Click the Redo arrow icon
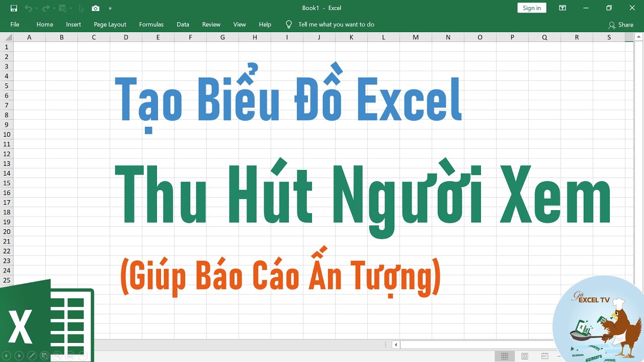Image resolution: width=644 pixels, height=362 pixels. tap(46, 8)
